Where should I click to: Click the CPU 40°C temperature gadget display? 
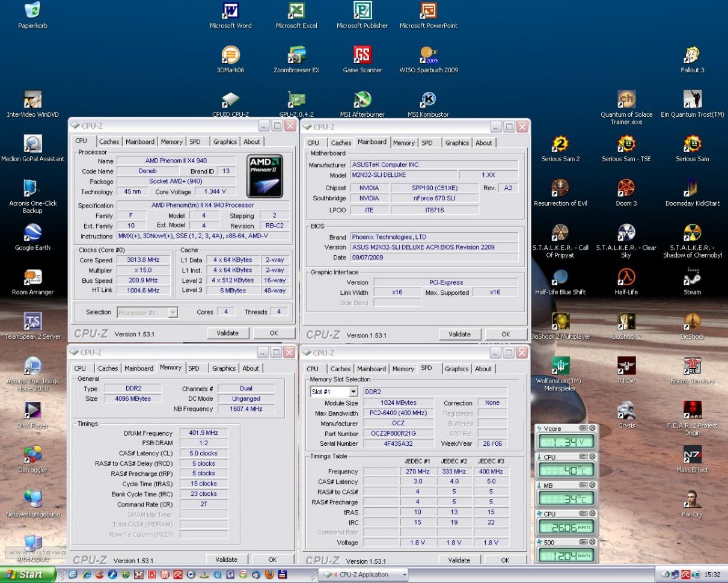click(566, 470)
